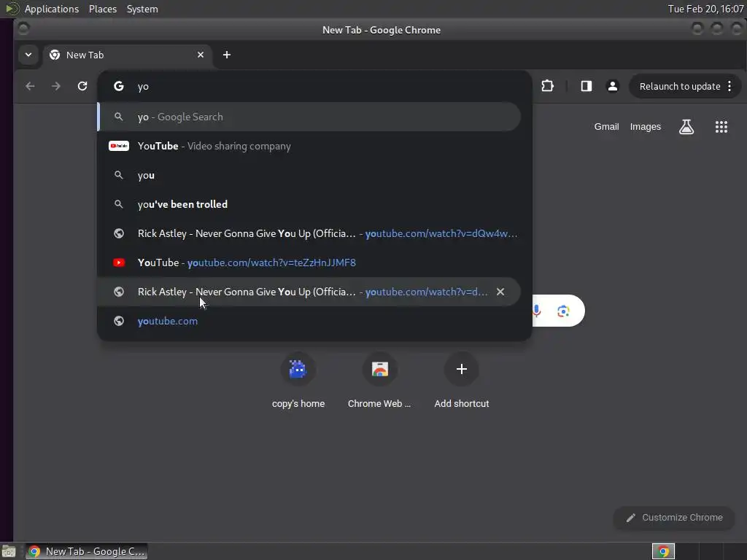Select the New Tab tab
This screenshot has height=560, width=747.
coord(126,55)
